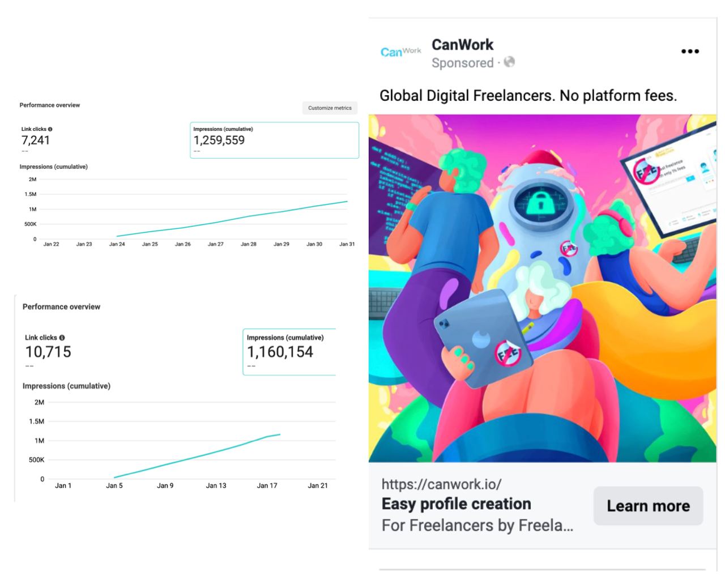Select the 1,259,559 Impressions metric card

click(x=274, y=140)
